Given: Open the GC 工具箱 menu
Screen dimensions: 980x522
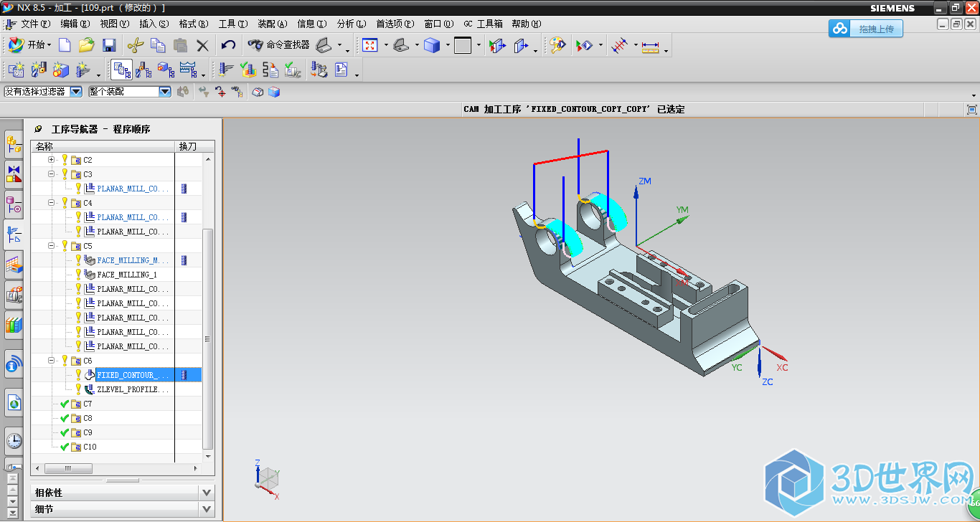Looking at the screenshot, I should click(483, 24).
